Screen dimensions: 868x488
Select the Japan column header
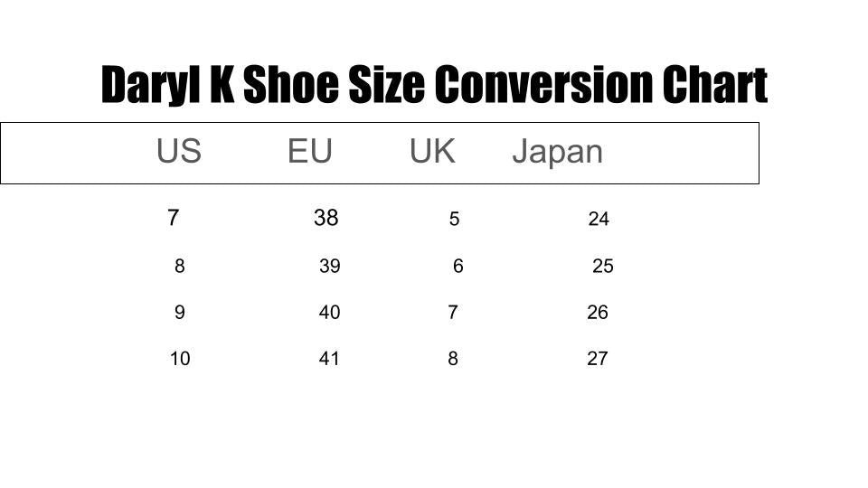coord(557,153)
